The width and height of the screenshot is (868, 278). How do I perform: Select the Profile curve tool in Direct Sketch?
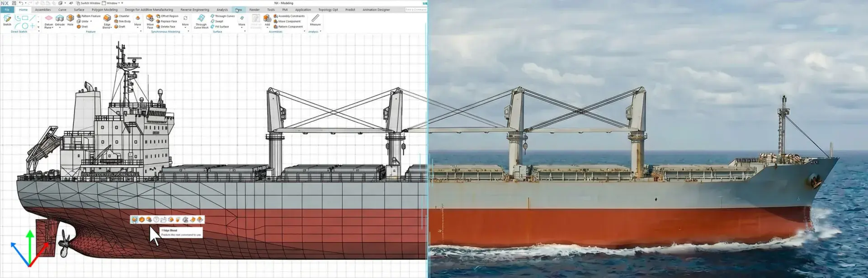click(x=18, y=18)
